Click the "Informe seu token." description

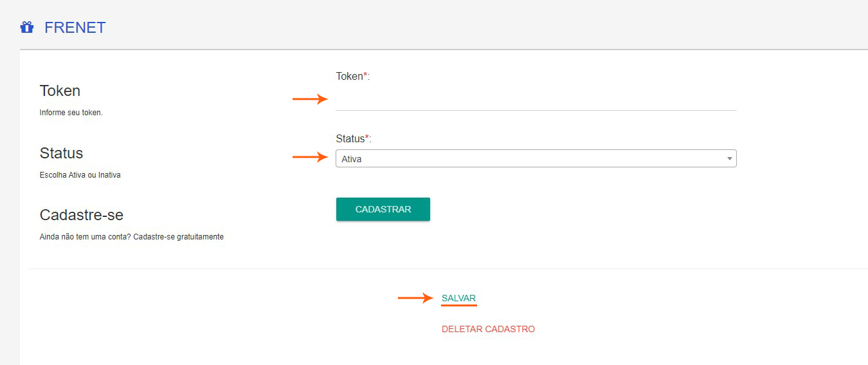(x=71, y=113)
